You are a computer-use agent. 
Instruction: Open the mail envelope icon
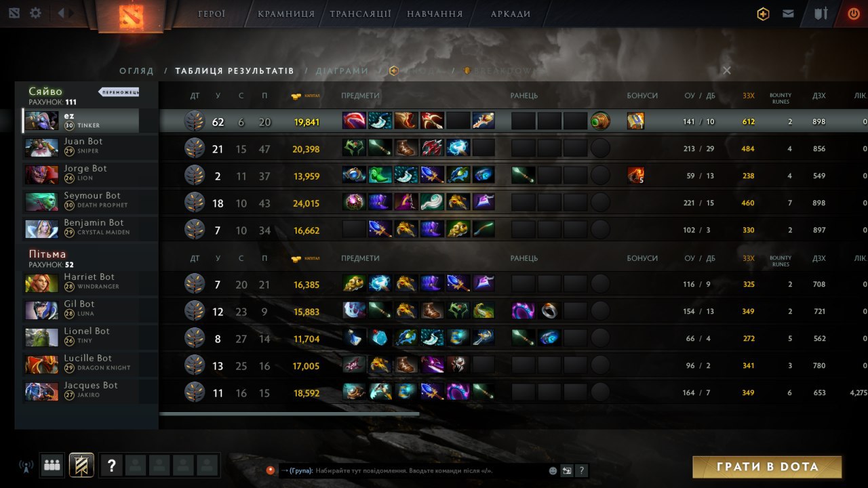pyautogui.click(x=788, y=14)
